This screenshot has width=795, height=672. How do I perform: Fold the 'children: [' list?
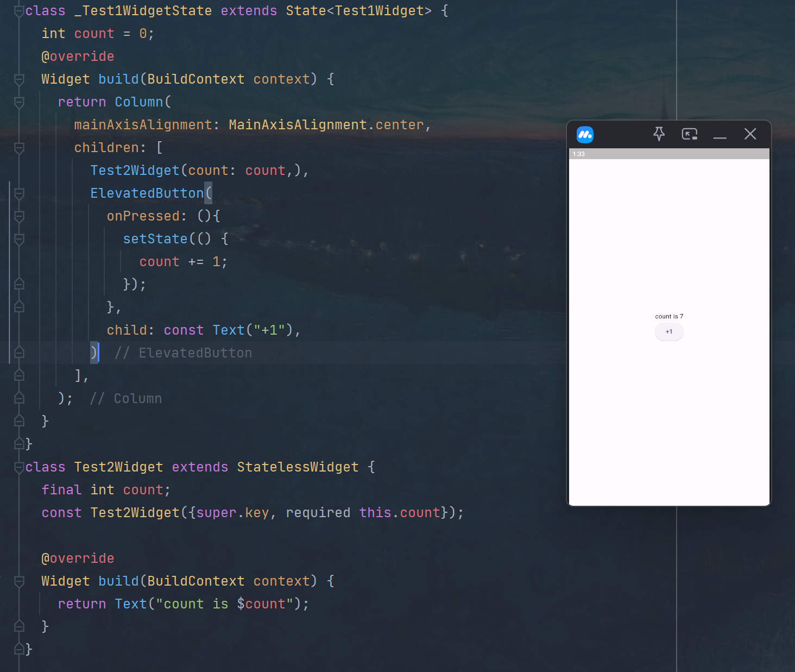(19, 148)
